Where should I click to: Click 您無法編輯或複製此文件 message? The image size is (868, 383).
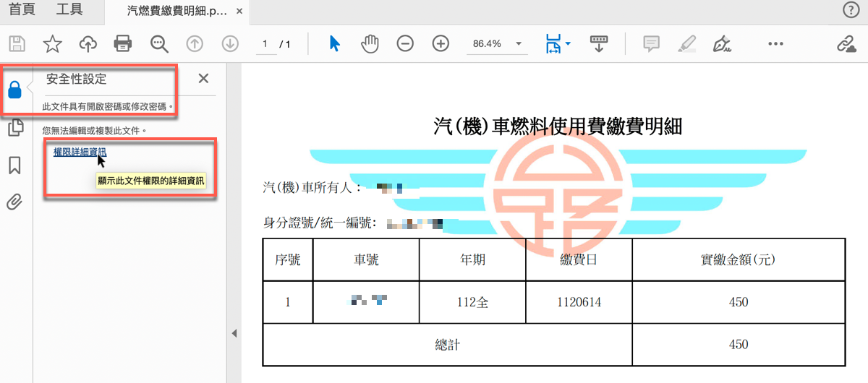pyautogui.click(x=95, y=131)
